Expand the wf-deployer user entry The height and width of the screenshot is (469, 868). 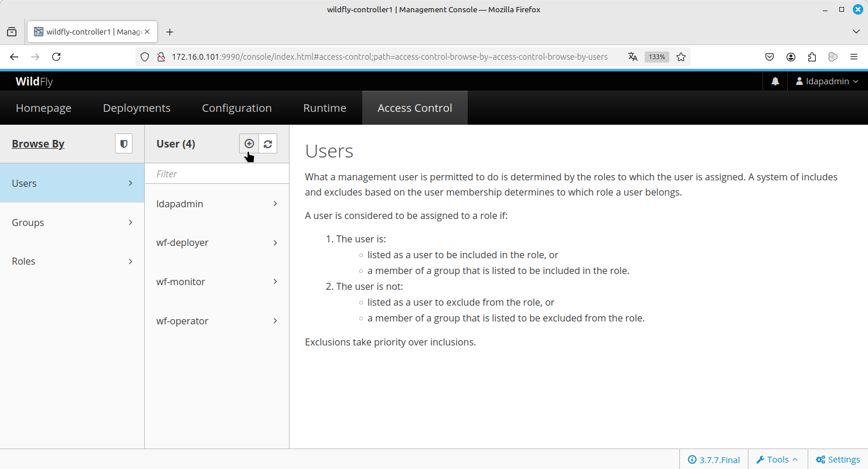coord(217,243)
